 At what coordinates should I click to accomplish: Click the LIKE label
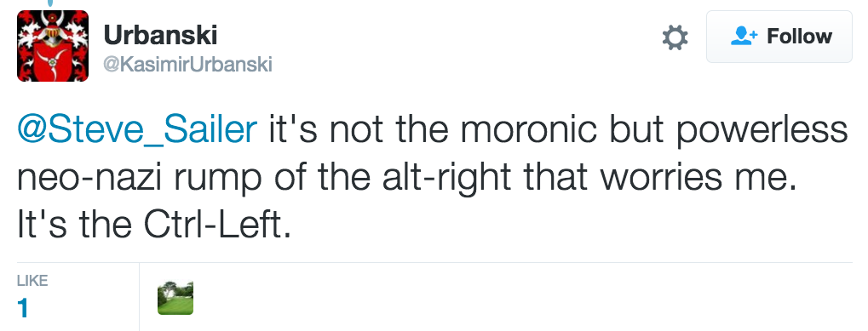(32, 281)
